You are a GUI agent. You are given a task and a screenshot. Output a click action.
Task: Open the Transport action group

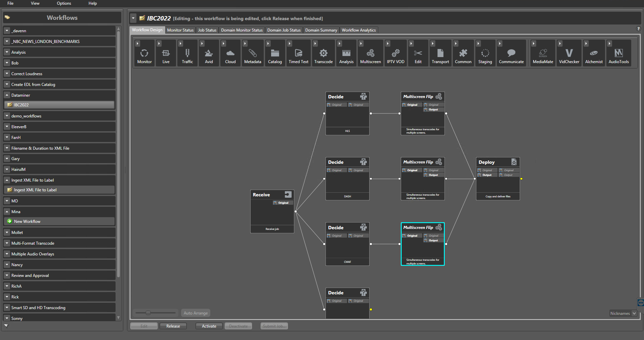coord(440,53)
